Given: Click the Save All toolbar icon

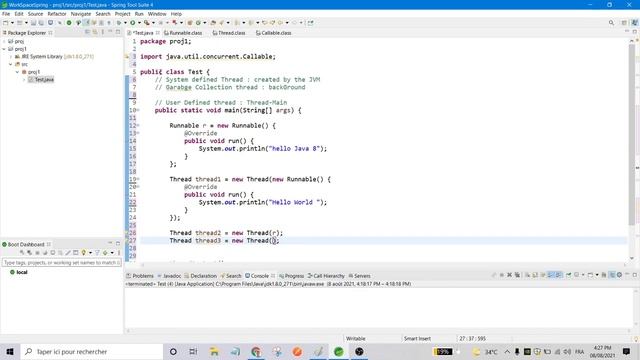Looking at the screenshot, I should 41,23.
